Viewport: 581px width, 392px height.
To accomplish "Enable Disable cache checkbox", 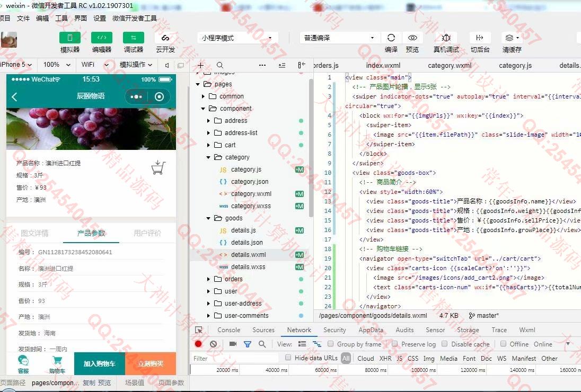I will (x=444, y=344).
